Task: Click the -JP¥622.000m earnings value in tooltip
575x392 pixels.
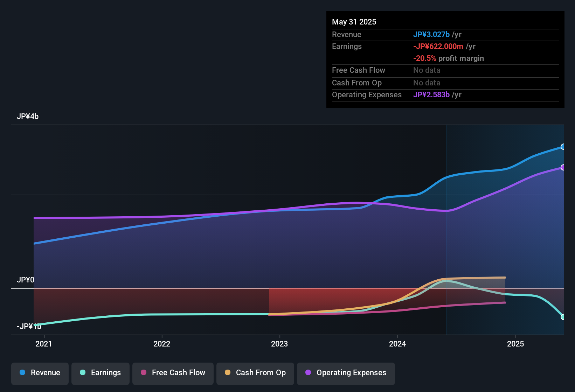Action: pyautogui.click(x=438, y=46)
